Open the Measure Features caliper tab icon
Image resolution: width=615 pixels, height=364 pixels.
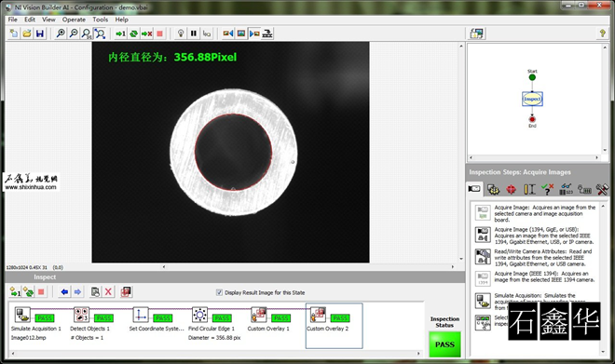pos(529,189)
